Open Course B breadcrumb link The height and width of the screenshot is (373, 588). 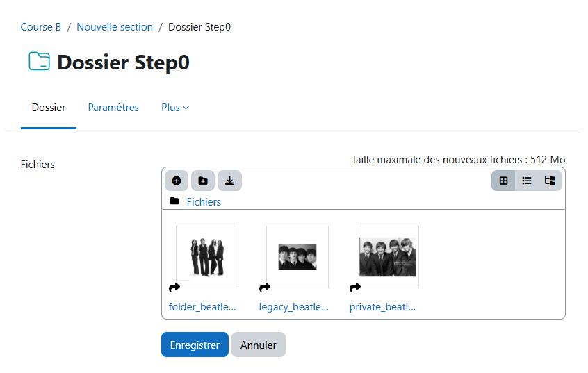click(41, 27)
